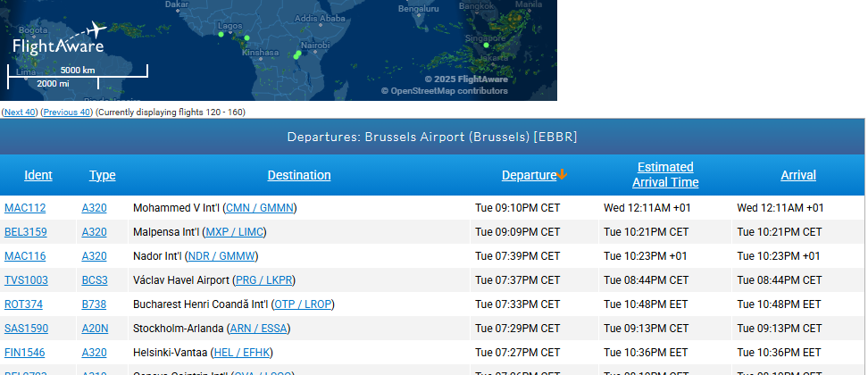This screenshot has width=868, height=375.
Task: Click the Singapore area on the map
Action: point(488,43)
